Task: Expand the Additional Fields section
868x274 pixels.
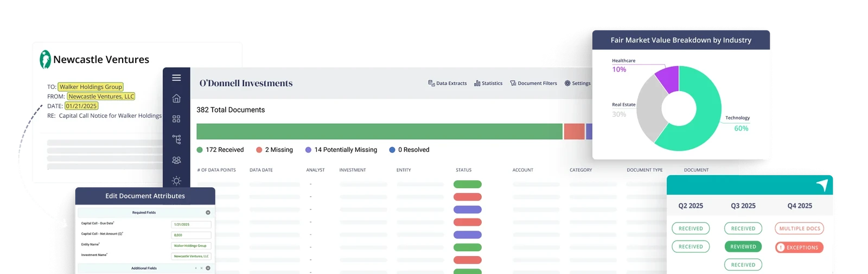Action: [x=208, y=268]
